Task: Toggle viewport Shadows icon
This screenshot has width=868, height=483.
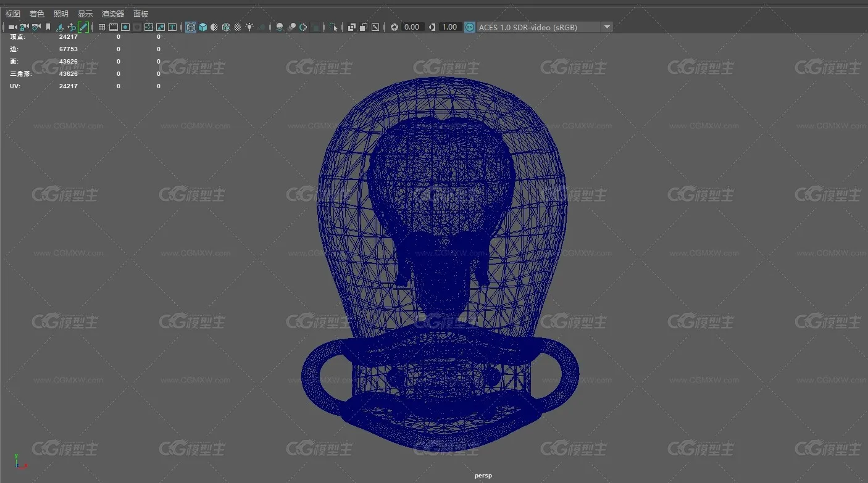Action: 262,27
